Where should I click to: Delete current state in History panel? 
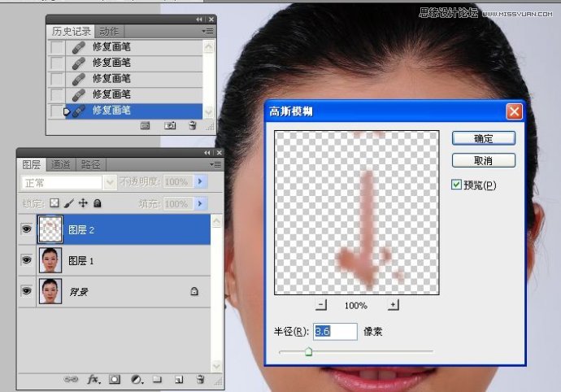point(193,126)
